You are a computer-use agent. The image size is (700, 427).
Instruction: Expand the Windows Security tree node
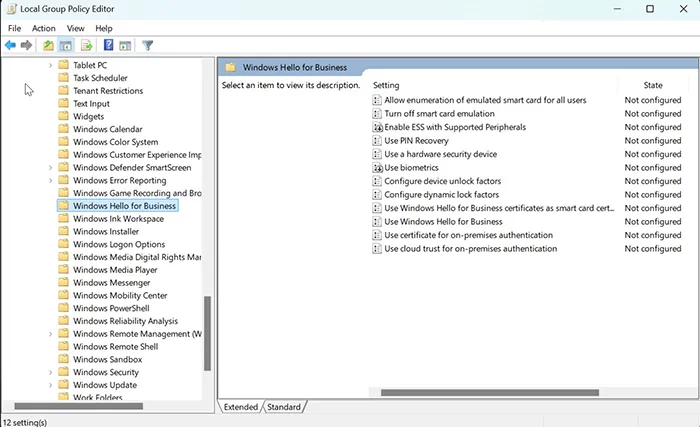[x=51, y=372]
